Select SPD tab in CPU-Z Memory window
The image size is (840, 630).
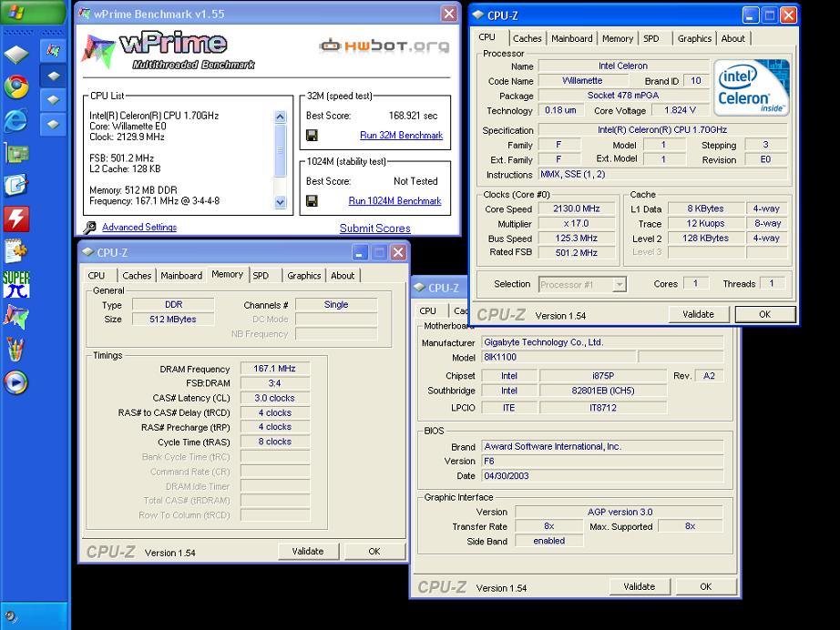point(261,276)
